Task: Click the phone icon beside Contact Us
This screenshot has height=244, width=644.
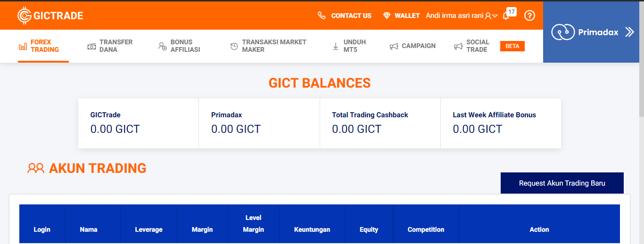Action: click(322, 16)
